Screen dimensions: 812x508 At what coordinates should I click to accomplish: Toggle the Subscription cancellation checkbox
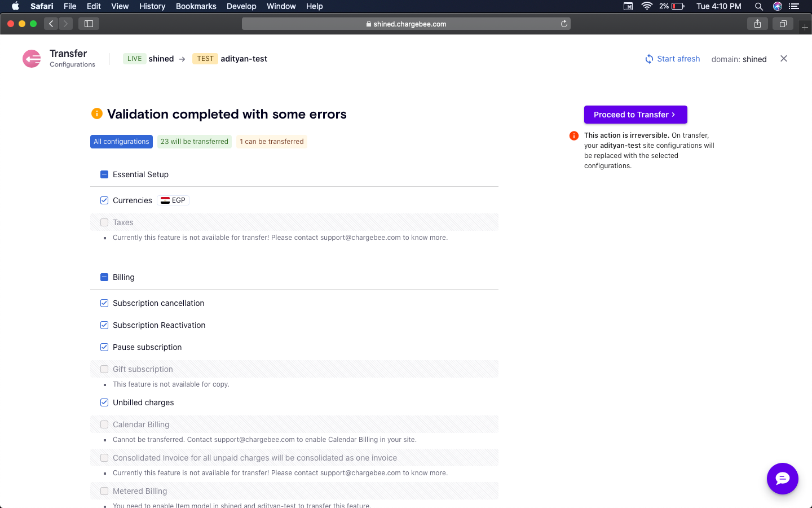click(x=104, y=303)
